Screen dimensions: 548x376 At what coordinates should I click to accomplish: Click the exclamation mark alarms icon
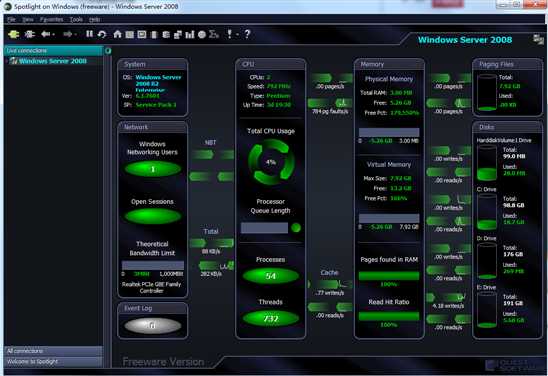[229, 34]
